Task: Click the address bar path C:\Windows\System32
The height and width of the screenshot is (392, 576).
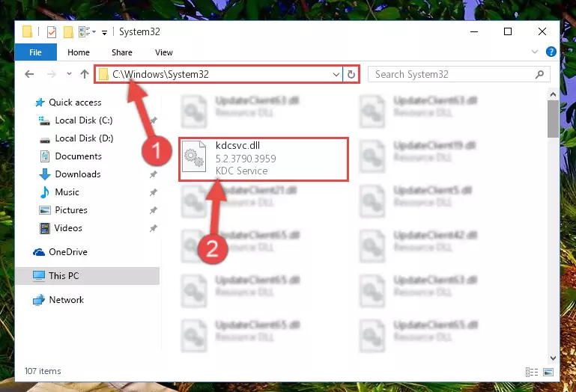Action: coord(160,74)
